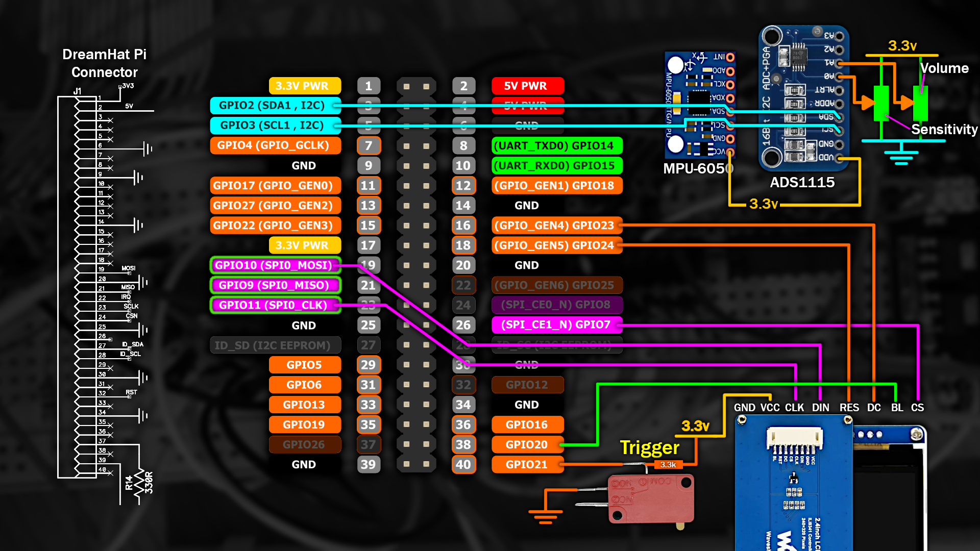Click the Volume potentiometer symbol
The width and height of the screenshot is (980, 551).
pos(920,104)
